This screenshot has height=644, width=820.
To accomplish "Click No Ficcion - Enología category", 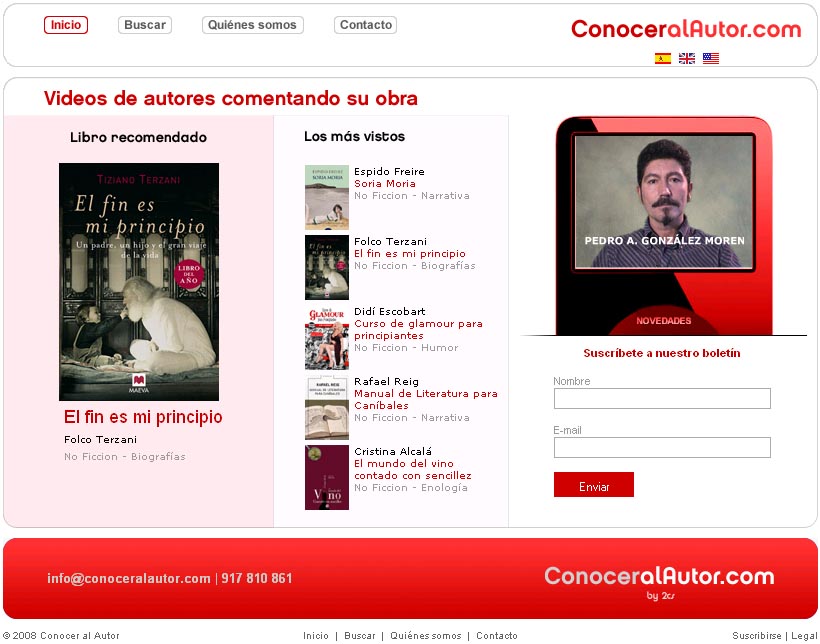I will pos(411,488).
